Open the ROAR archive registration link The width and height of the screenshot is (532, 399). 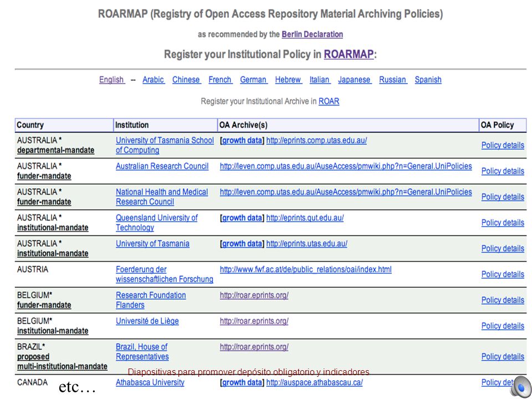click(x=329, y=101)
